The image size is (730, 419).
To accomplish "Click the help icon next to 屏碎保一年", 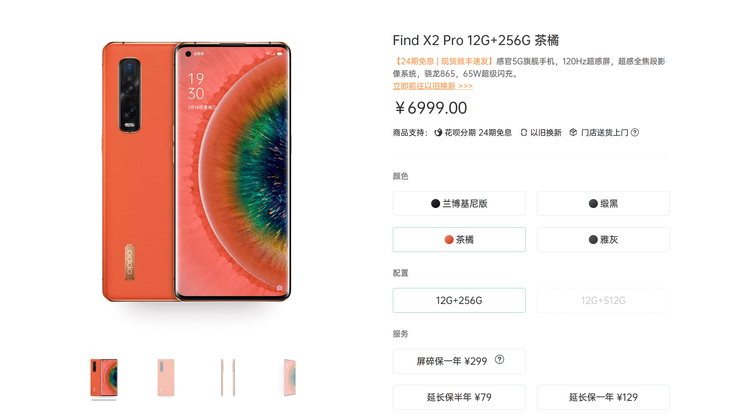I will pyautogui.click(x=499, y=359).
